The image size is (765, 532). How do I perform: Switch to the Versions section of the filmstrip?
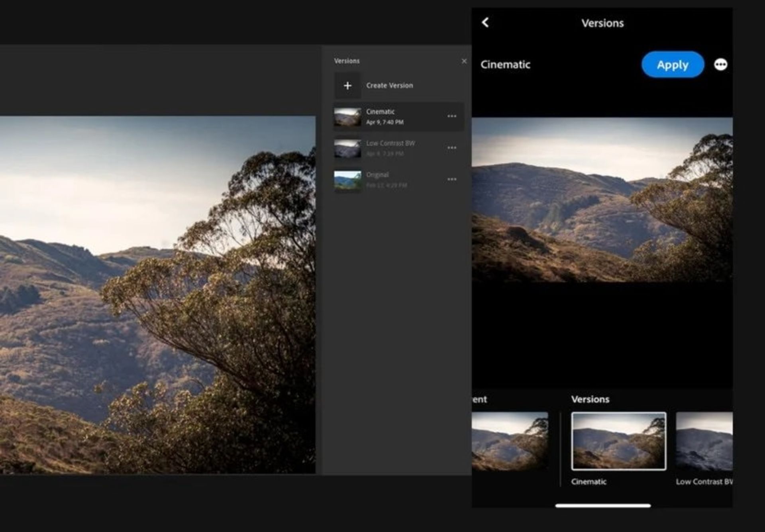(x=591, y=399)
